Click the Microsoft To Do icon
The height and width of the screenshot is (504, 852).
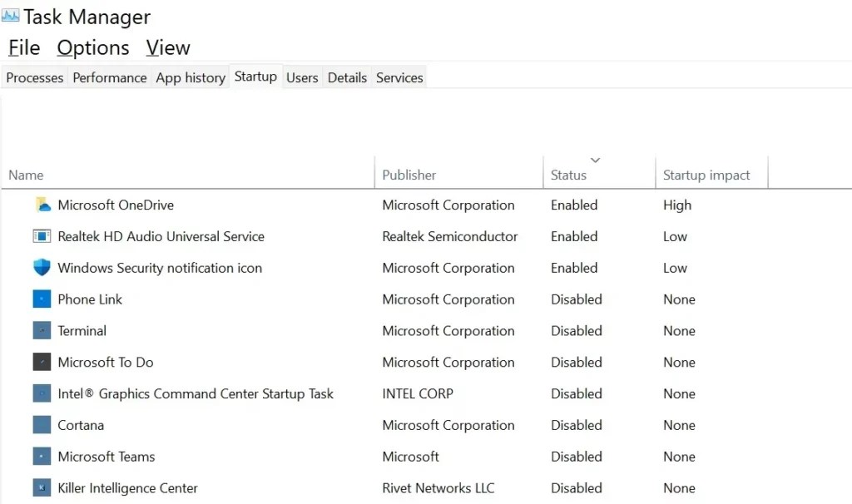point(41,362)
